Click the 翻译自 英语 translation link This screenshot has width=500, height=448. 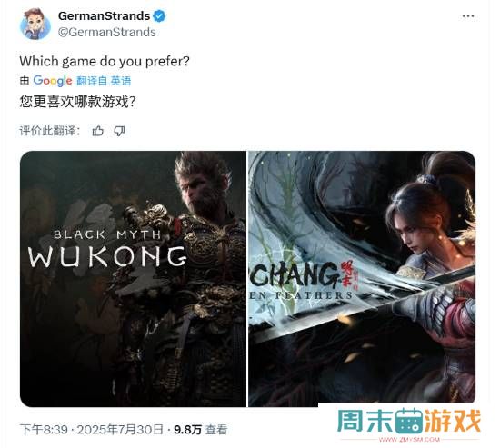(104, 81)
